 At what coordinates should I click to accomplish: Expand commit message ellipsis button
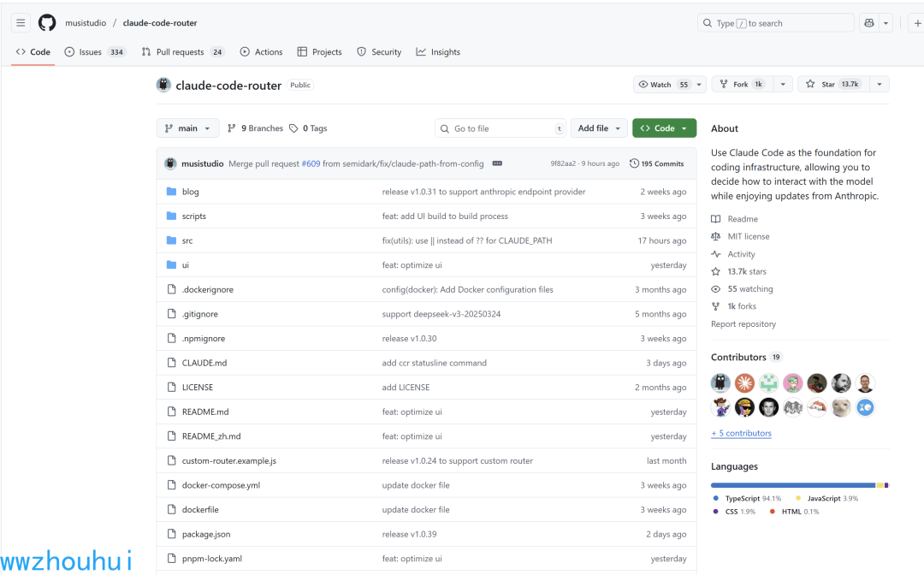(497, 163)
